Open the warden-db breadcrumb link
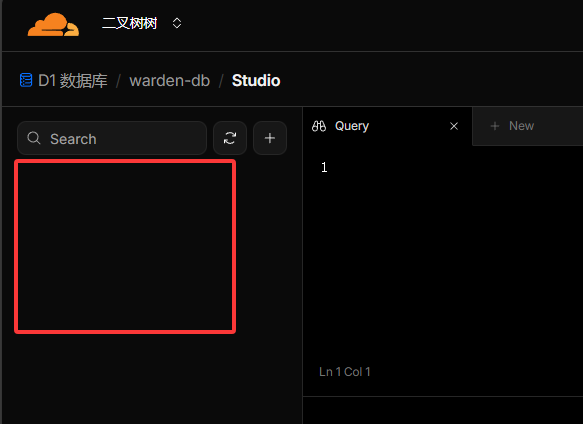 [x=170, y=80]
